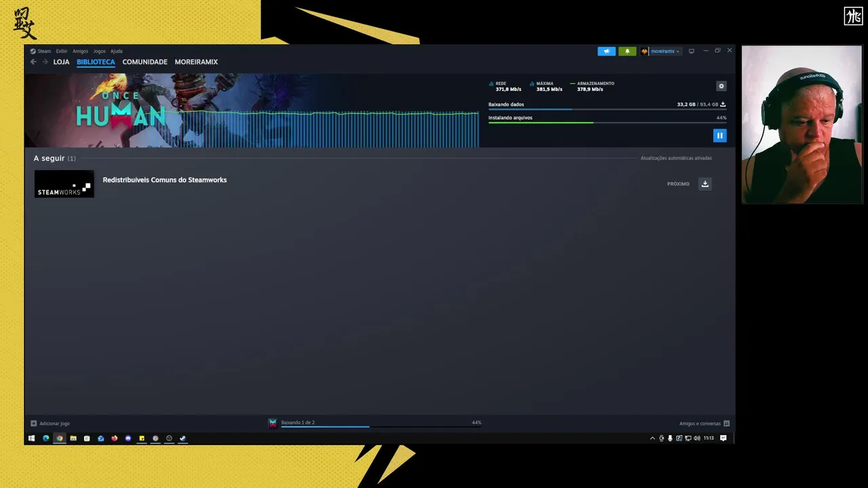Click Atualizações automáticas ativadas text
The height and width of the screenshot is (488, 868).
pyautogui.click(x=676, y=158)
